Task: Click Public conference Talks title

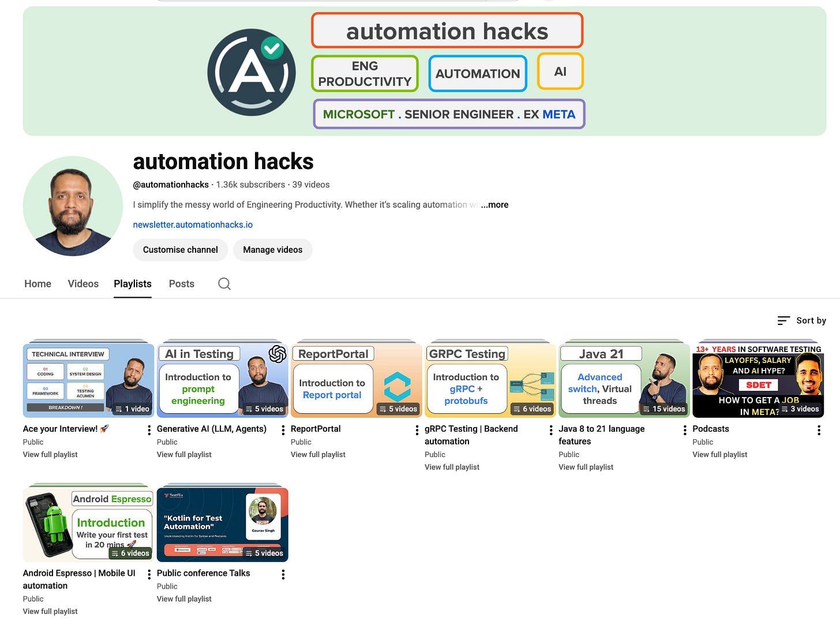Action: pos(203,573)
